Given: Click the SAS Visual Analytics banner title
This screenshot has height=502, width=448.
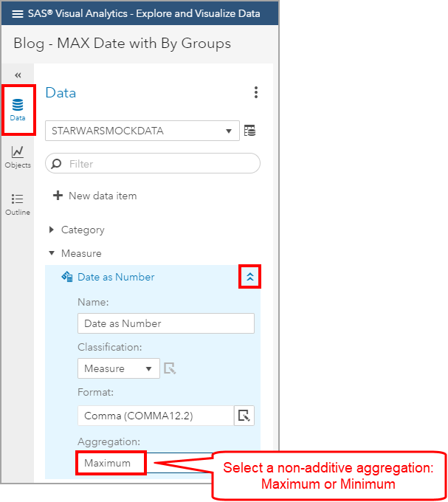Looking at the screenshot, I should click(144, 14).
